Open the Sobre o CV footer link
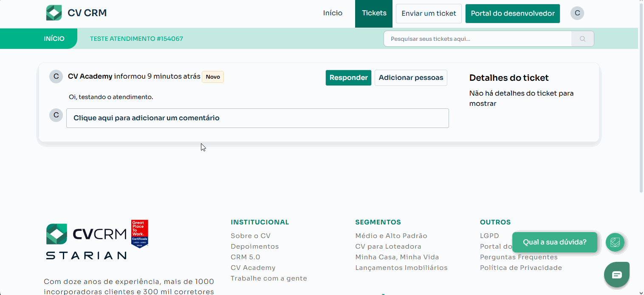The image size is (644, 295). point(250,236)
